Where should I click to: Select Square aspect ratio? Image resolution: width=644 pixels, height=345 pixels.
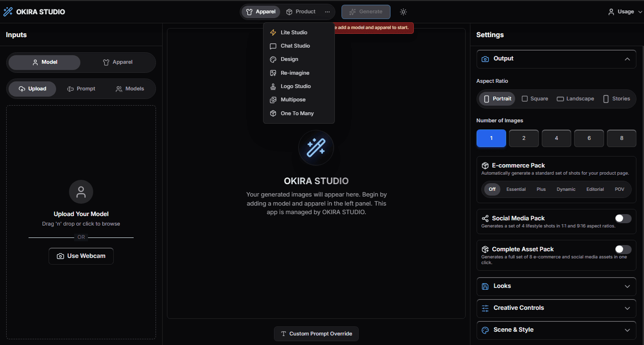tap(535, 99)
